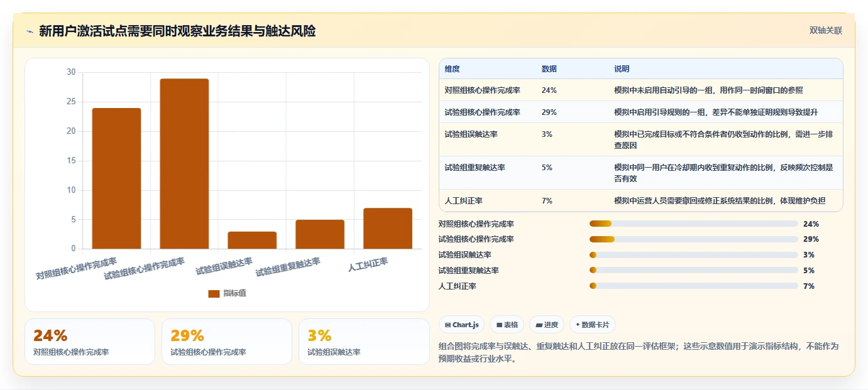Click the 数据 column header

[x=549, y=69]
